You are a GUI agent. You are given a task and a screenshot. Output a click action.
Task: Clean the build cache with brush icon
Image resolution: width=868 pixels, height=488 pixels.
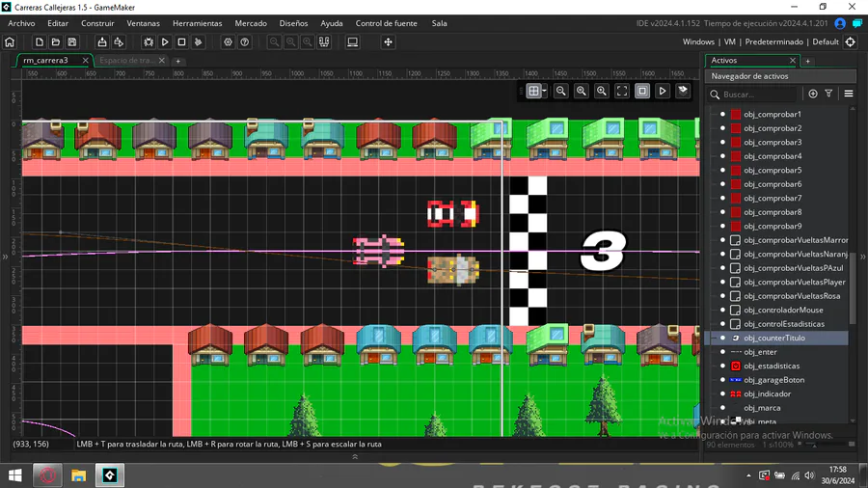tap(198, 42)
